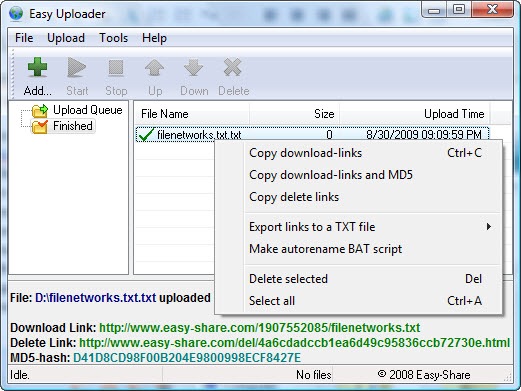Close the Easy Uploader window

[x=492, y=10]
